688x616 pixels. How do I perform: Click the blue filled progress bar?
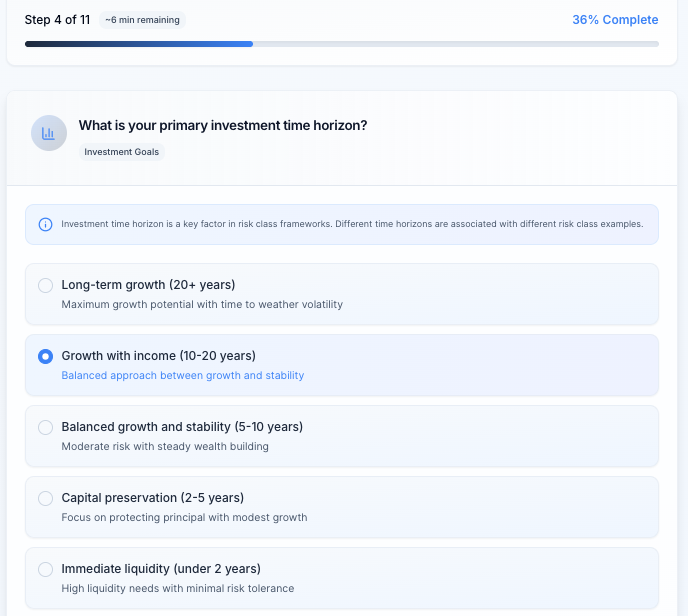pyautogui.click(x=139, y=44)
